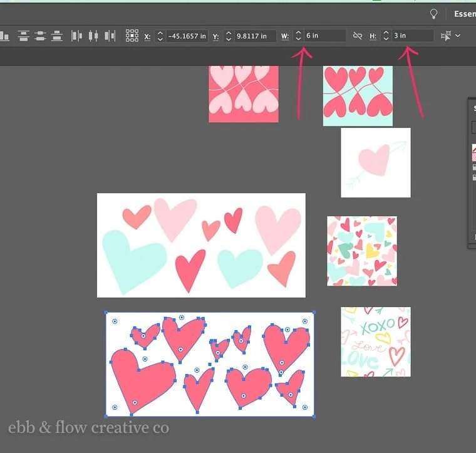Click the Vertical Align Bottom icon
The width and height of the screenshot is (476, 453).
(x=57, y=36)
